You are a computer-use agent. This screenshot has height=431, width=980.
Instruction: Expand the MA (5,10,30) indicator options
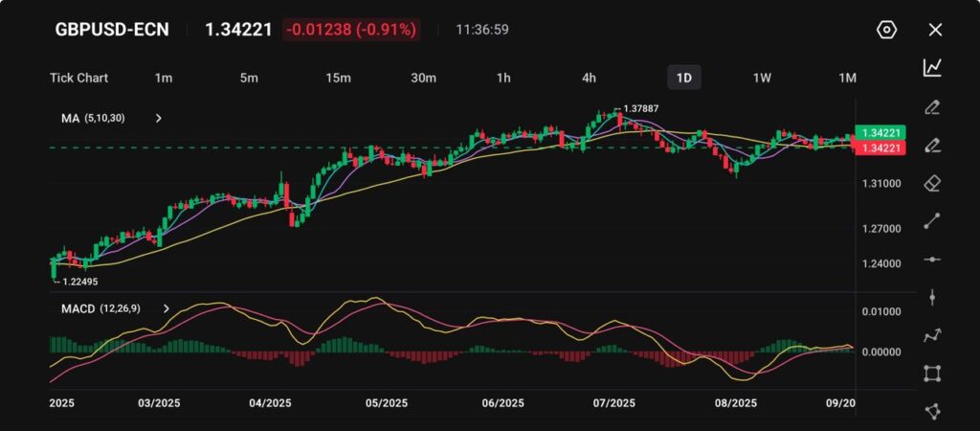tap(159, 119)
